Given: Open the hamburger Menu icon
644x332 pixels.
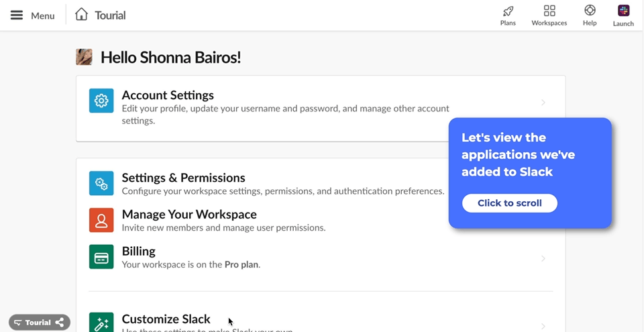Looking at the screenshot, I should [17, 15].
